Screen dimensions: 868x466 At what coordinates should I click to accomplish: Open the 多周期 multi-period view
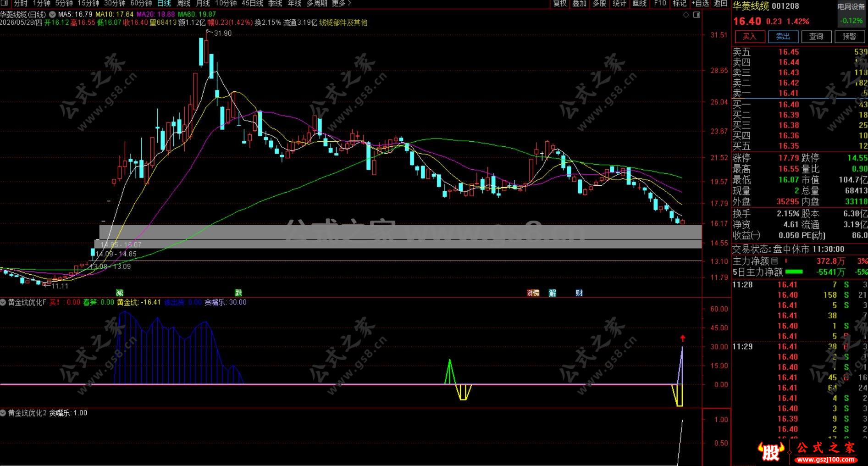click(317, 4)
